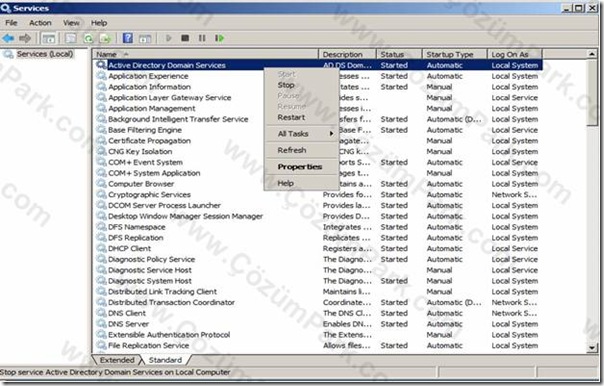Viewport: 604px width, 386px height.
Task: Click the green Refresh toolbar icon
Action: [x=89, y=38]
